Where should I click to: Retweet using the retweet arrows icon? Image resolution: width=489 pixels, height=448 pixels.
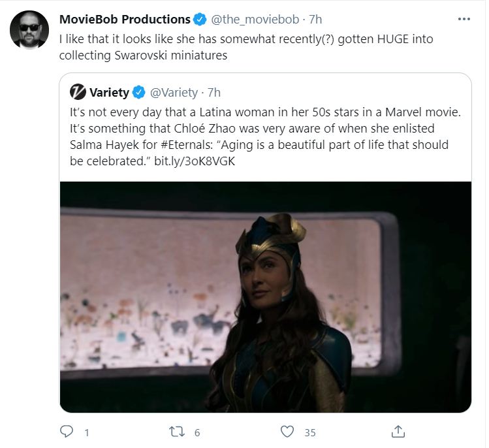pos(177,432)
